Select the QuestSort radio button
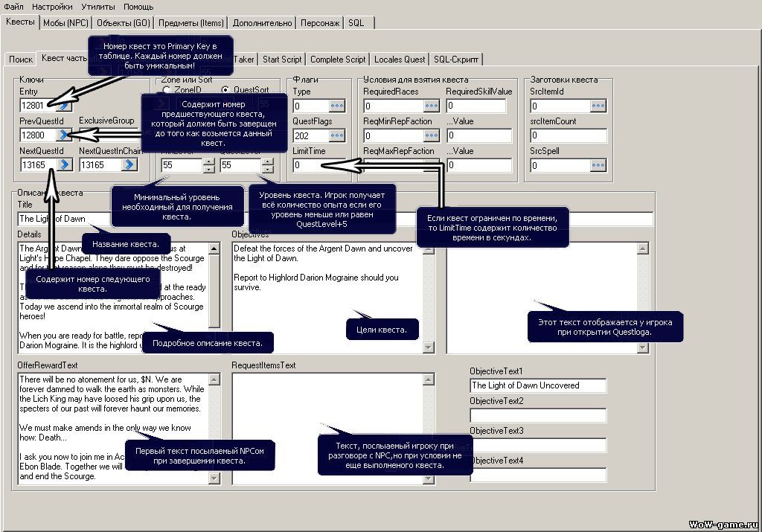The width and height of the screenshot is (762, 532). (225, 90)
